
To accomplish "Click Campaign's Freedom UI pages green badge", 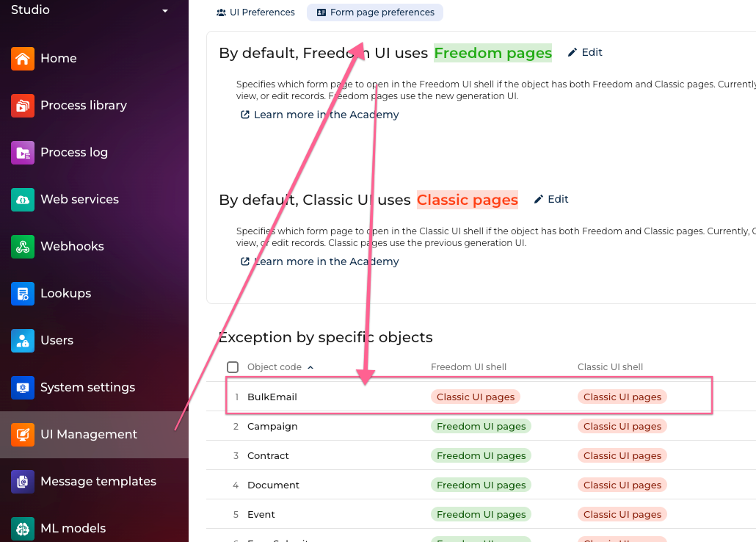I will (x=481, y=426).
